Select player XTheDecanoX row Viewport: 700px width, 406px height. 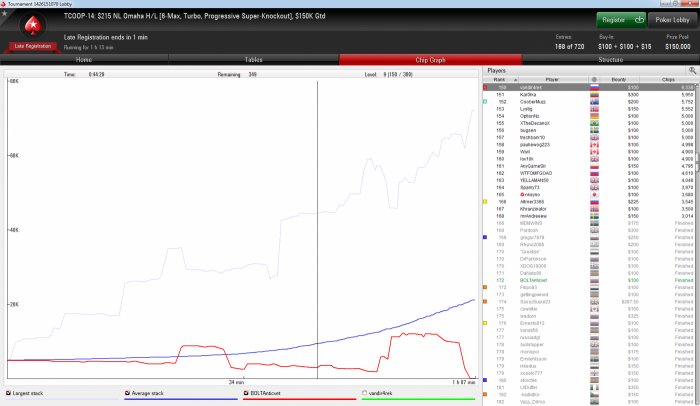pos(589,123)
